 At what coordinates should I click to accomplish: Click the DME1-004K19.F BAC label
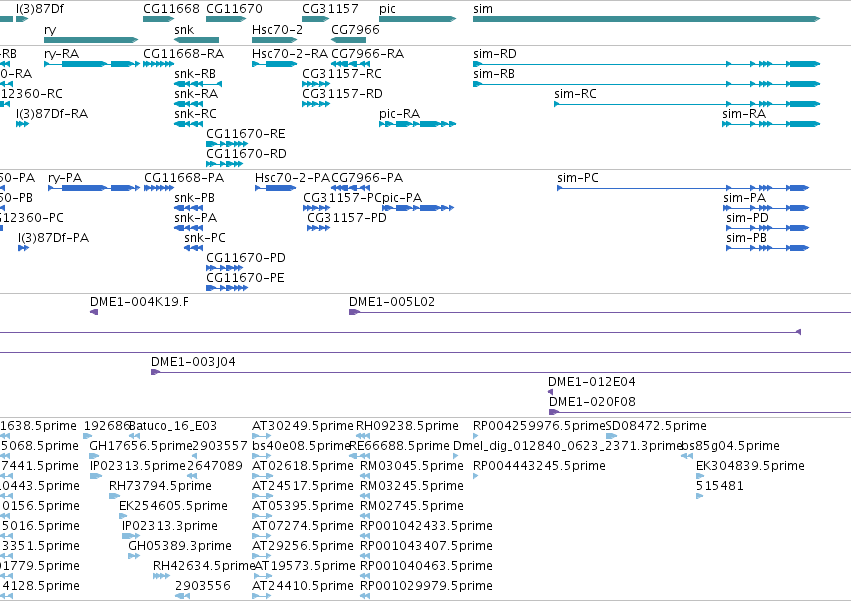coord(139,302)
